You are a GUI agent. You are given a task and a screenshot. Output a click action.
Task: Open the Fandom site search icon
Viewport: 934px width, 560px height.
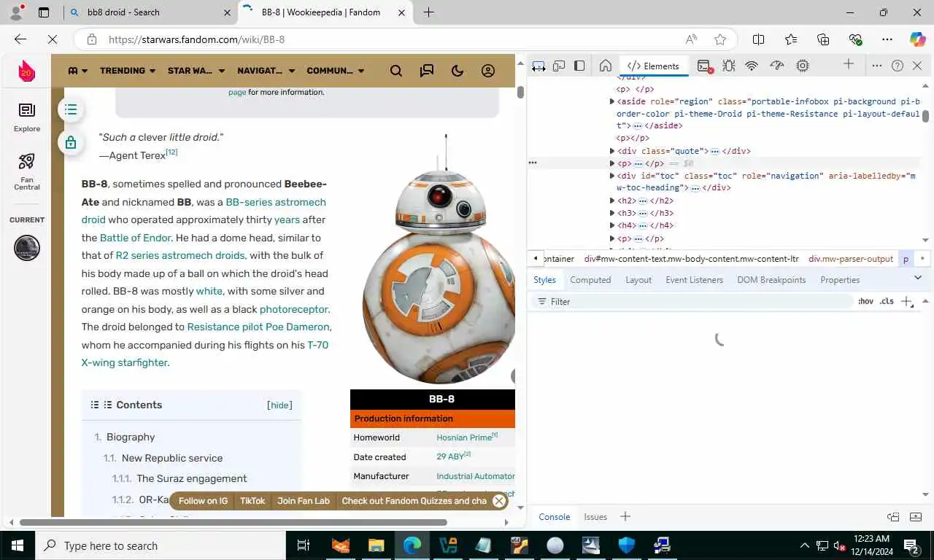396,71
